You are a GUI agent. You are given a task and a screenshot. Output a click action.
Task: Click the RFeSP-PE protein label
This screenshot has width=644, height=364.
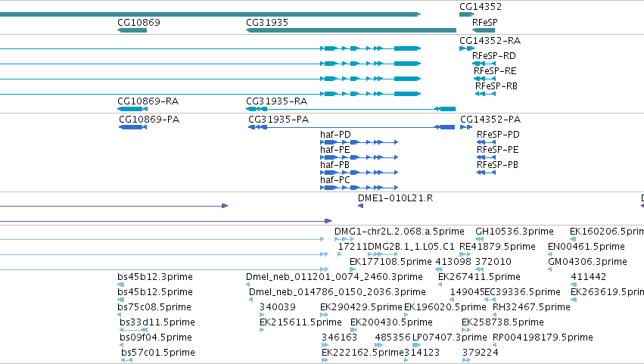click(497, 150)
